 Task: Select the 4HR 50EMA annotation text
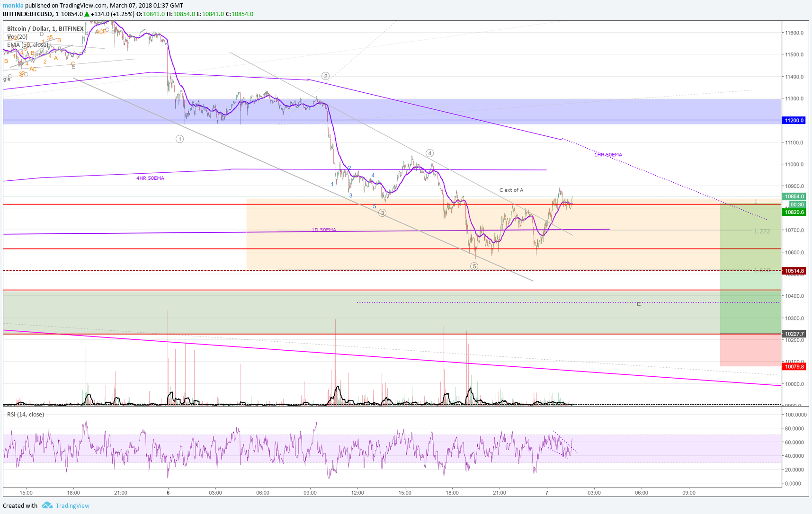pyautogui.click(x=150, y=178)
